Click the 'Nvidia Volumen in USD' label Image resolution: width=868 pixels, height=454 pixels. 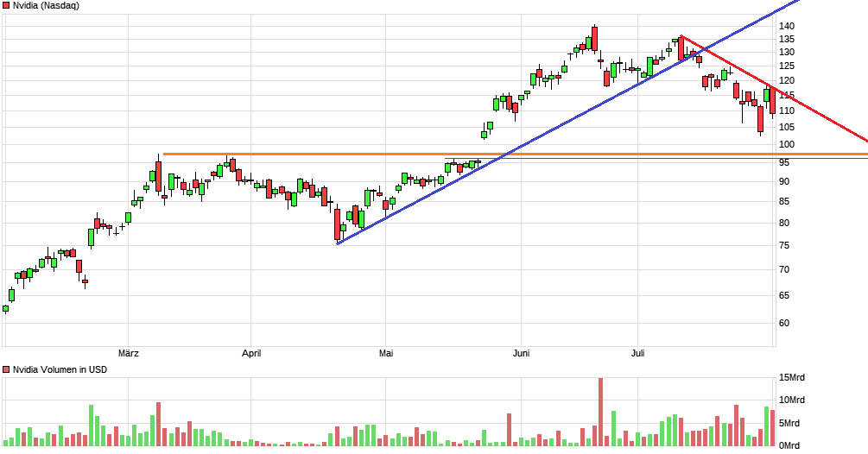(x=60, y=369)
